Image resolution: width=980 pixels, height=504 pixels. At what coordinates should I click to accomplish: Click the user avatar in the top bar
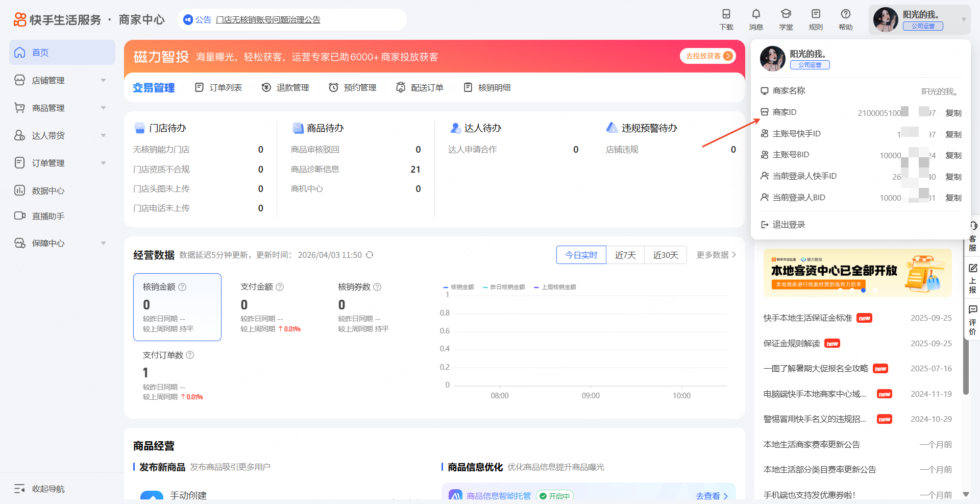pos(886,19)
